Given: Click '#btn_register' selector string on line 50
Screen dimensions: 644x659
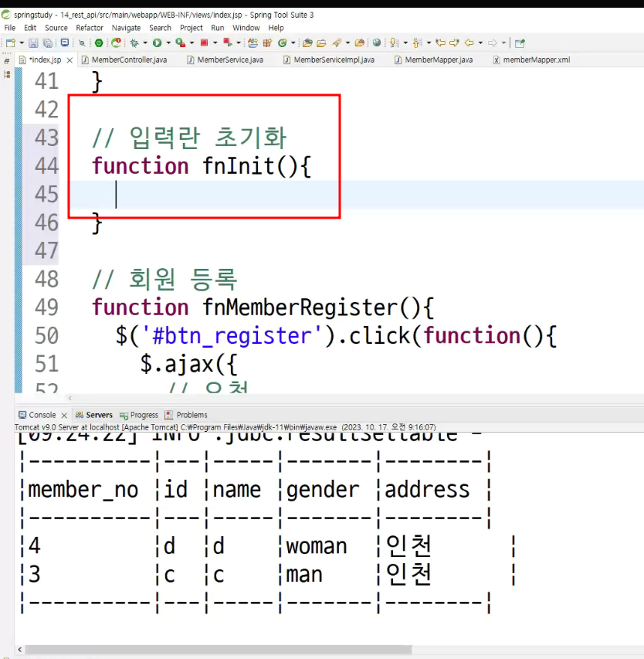Looking at the screenshot, I should (232, 336).
